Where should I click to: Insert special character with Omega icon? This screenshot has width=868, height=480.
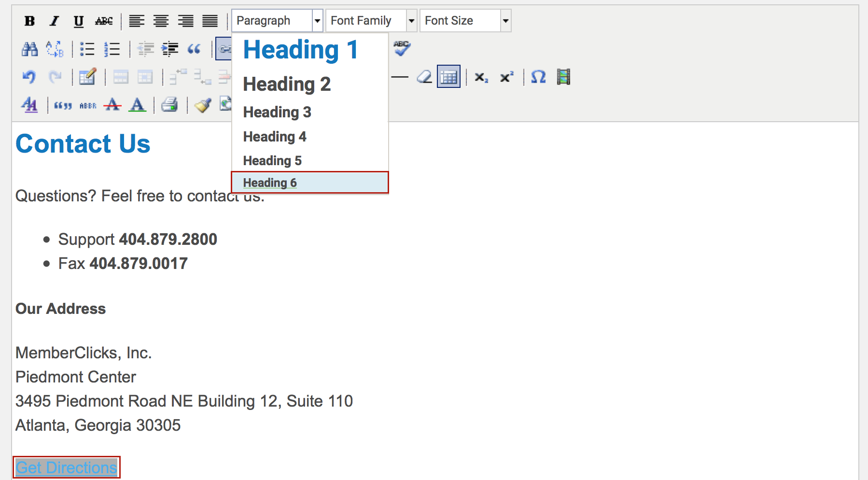[538, 77]
